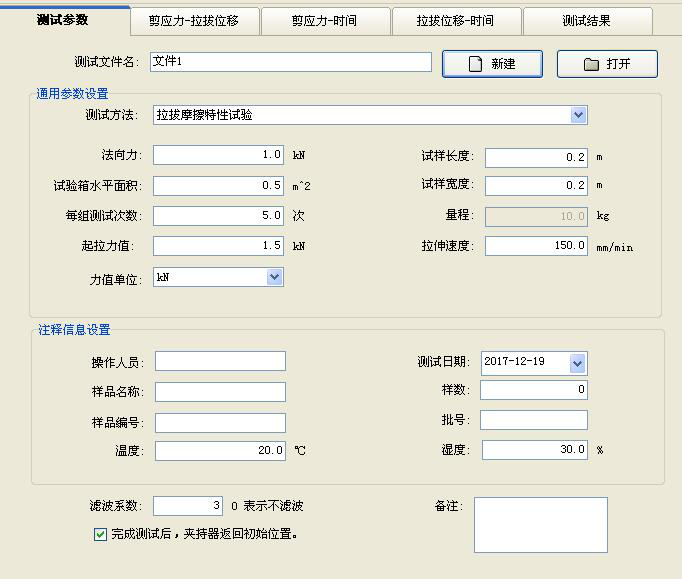Expand the 测试方法 dropdown list

(x=578, y=115)
